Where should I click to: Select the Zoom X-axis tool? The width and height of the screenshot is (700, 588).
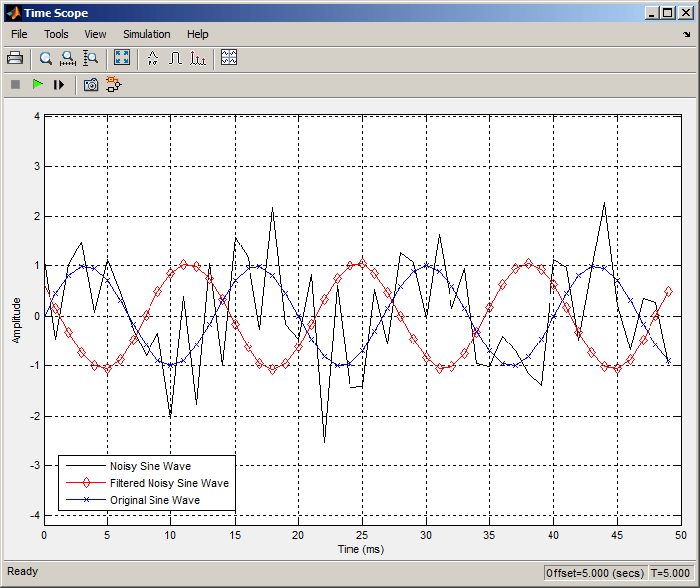pos(68,58)
